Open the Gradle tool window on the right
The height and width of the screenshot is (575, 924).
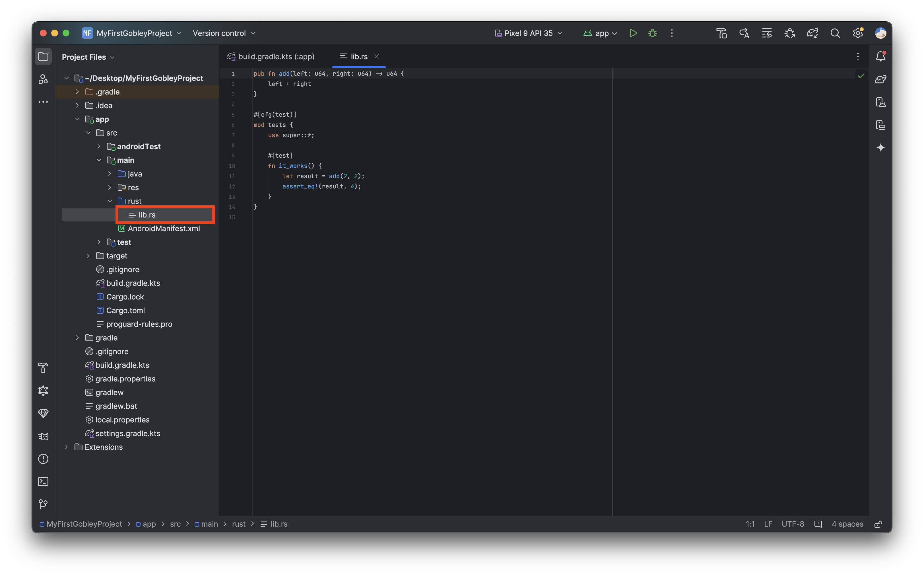click(x=880, y=79)
